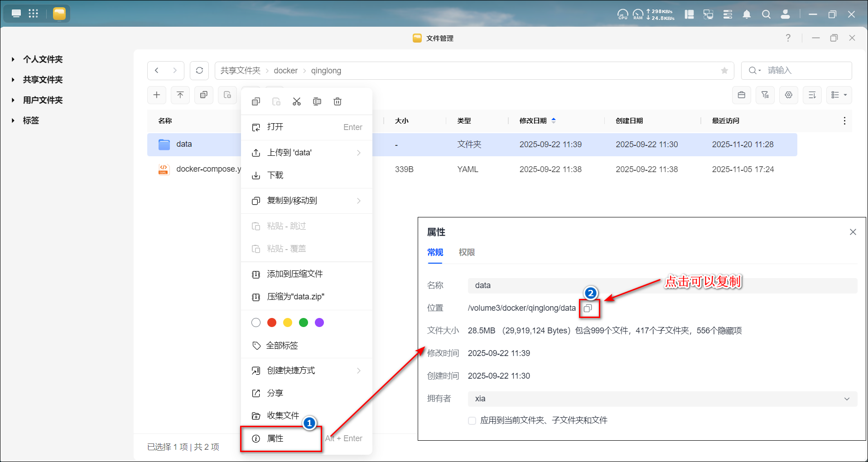Click docker in the breadcrumb path
This screenshot has width=868, height=462.
tap(285, 71)
